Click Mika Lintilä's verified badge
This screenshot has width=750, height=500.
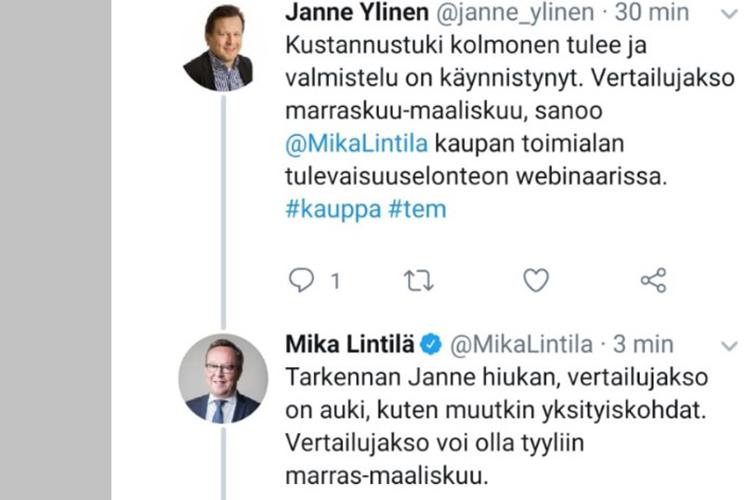point(430,345)
